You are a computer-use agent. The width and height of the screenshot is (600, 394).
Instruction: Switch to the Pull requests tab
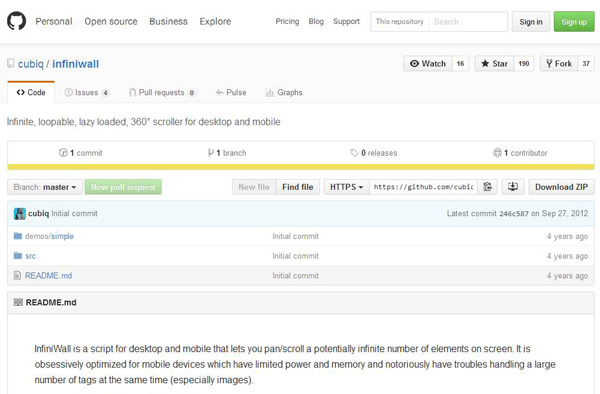point(162,92)
